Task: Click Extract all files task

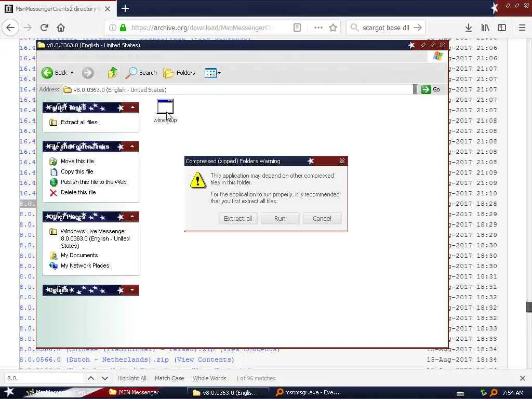Action: (x=79, y=122)
